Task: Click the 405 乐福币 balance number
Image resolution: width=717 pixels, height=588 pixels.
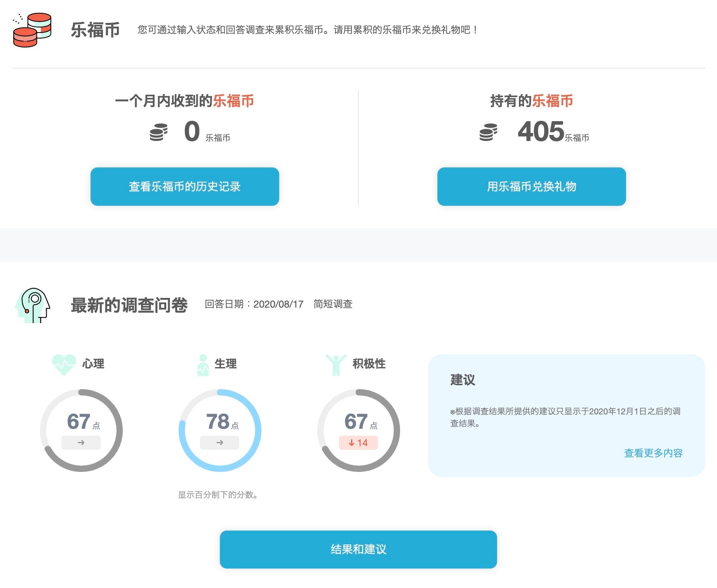Action: (541, 131)
